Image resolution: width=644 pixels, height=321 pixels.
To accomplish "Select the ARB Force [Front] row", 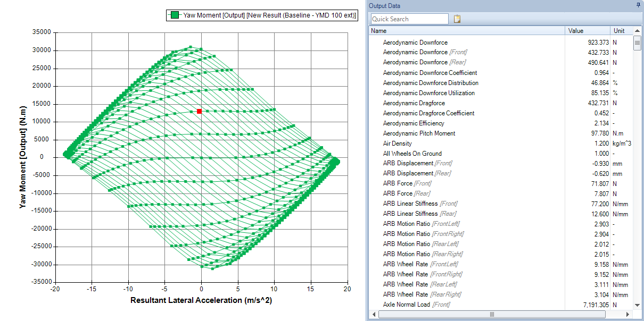I will 501,184.
